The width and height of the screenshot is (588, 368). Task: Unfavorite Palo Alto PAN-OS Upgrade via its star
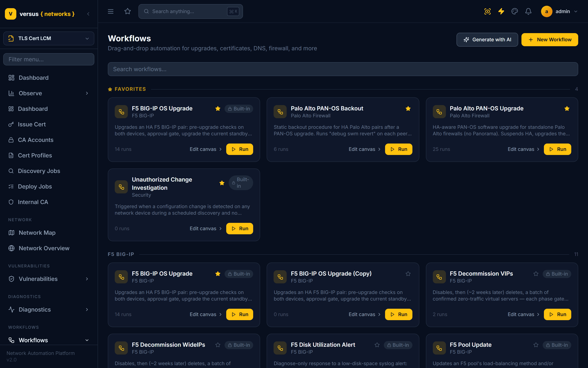click(x=567, y=109)
